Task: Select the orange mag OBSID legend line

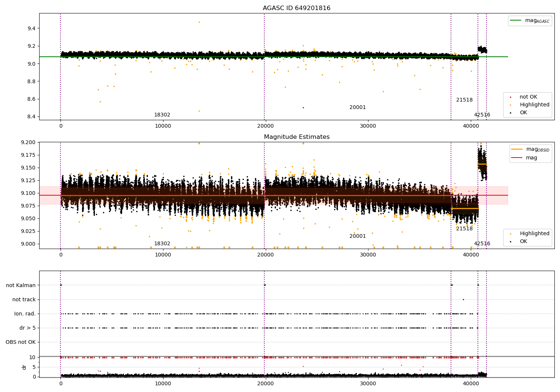Action: click(x=517, y=149)
